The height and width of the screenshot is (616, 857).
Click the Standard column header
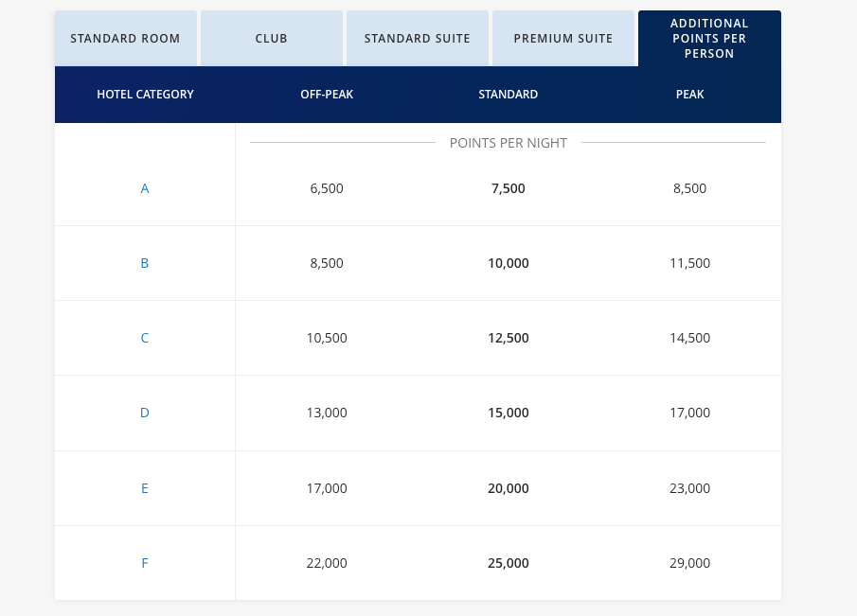click(508, 94)
